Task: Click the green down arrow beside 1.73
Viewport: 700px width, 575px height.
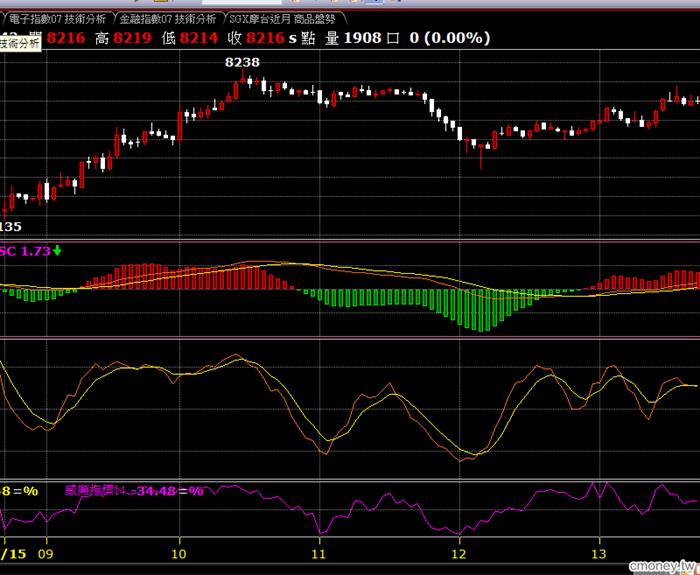Action: pyautogui.click(x=57, y=251)
